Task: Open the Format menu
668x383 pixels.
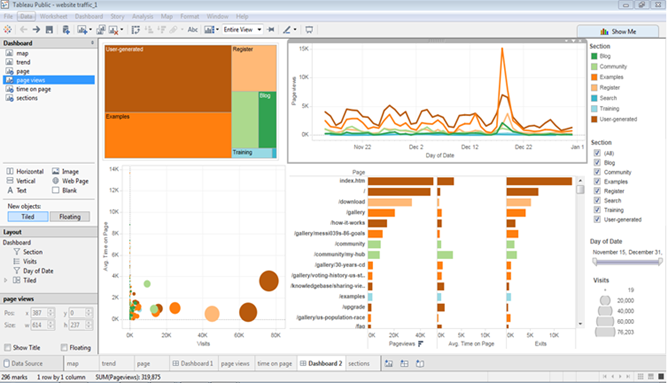Action: [190, 16]
